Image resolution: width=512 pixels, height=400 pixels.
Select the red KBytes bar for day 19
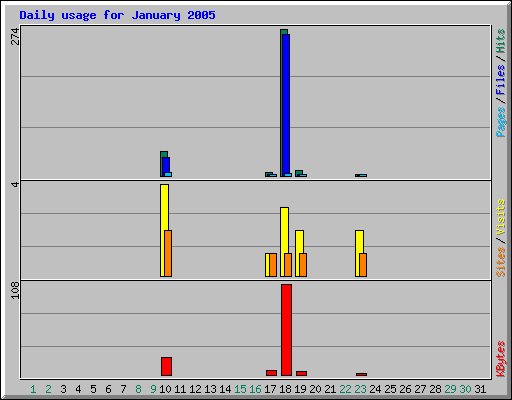pos(301,373)
